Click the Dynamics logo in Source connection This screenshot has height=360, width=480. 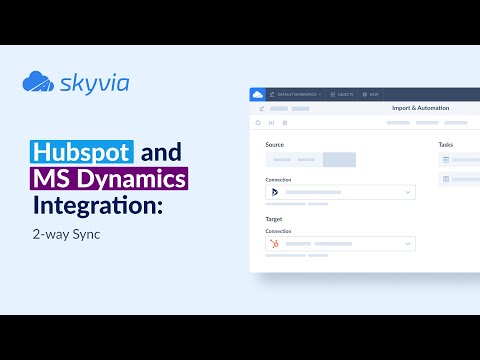tap(275, 192)
